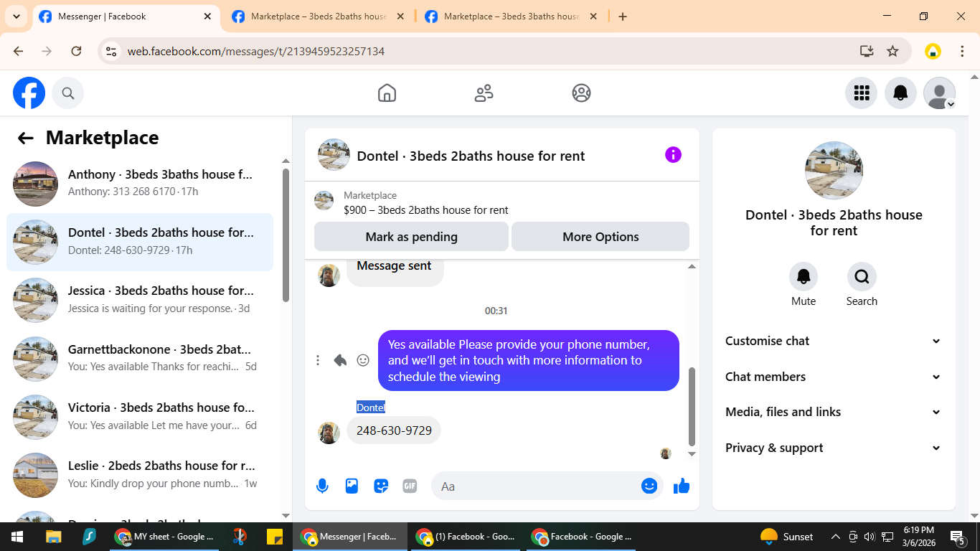Open Groups icon in top navigation
Screen dimensions: 980x551
click(581, 93)
